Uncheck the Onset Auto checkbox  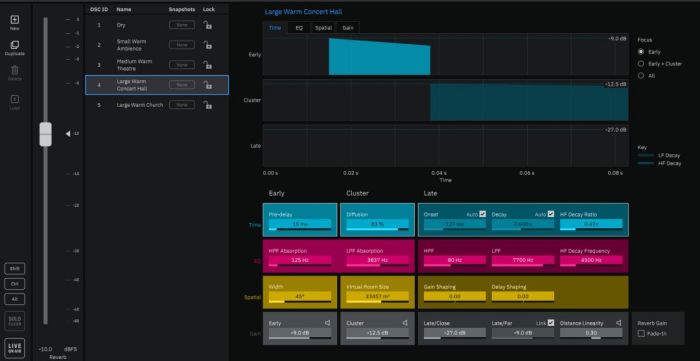(x=482, y=214)
